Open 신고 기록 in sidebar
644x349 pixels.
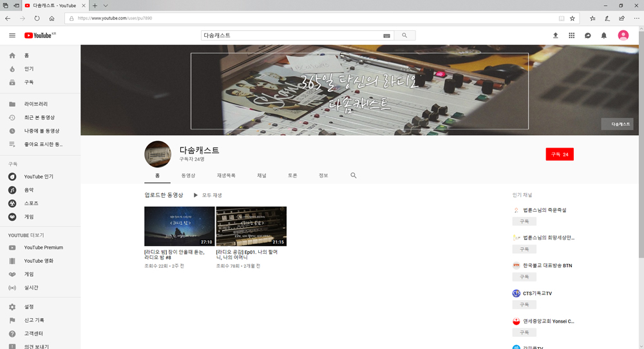point(40,320)
